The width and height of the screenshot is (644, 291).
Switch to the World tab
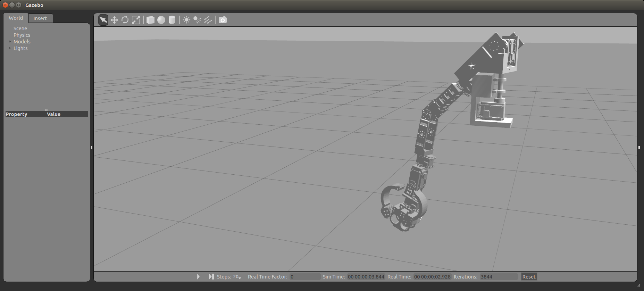point(16,18)
